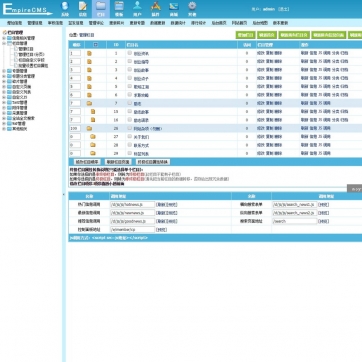The width and height of the screenshot is (362, 362).
Task: Tick the checkbox in row ID 29
Action: [130, 153]
